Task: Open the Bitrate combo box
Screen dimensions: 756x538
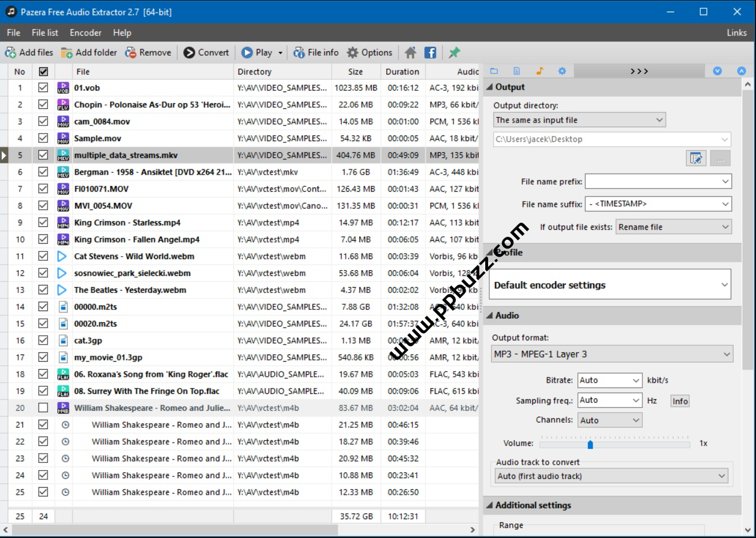Action: (609, 380)
